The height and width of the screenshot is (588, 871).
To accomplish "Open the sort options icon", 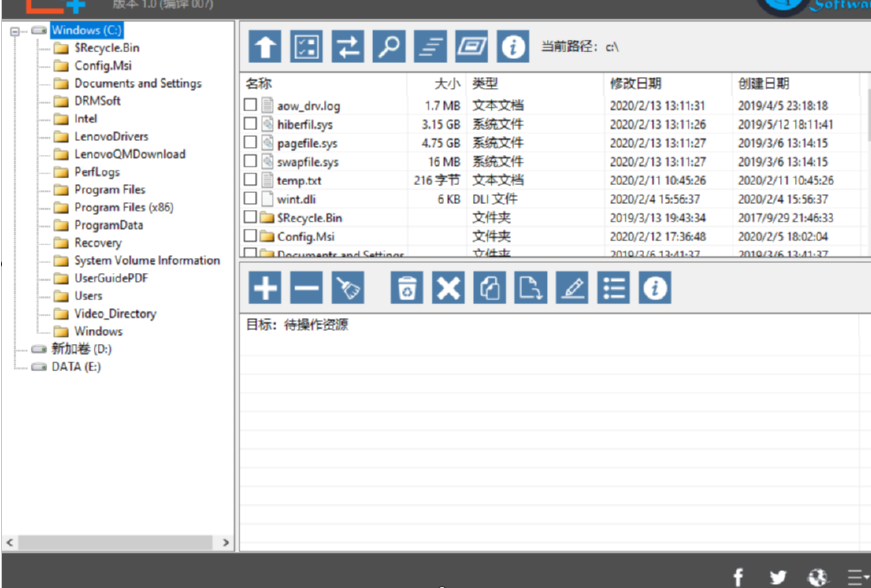I will (x=431, y=46).
